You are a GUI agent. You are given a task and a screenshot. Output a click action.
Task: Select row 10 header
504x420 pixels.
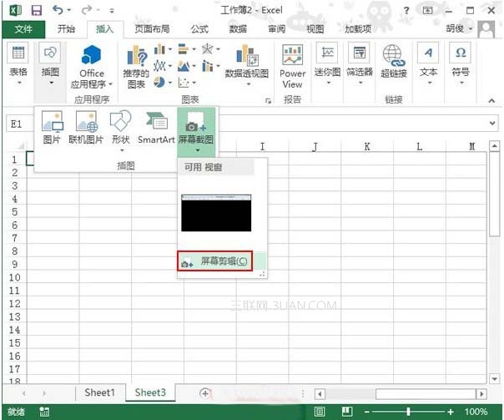pyautogui.click(x=15, y=277)
